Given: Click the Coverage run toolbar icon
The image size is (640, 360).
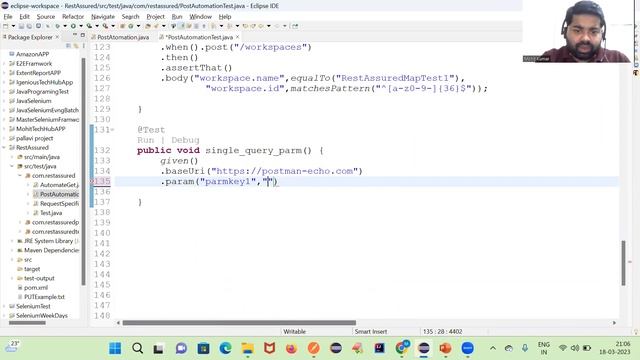Looking at the screenshot, I should [89, 26].
